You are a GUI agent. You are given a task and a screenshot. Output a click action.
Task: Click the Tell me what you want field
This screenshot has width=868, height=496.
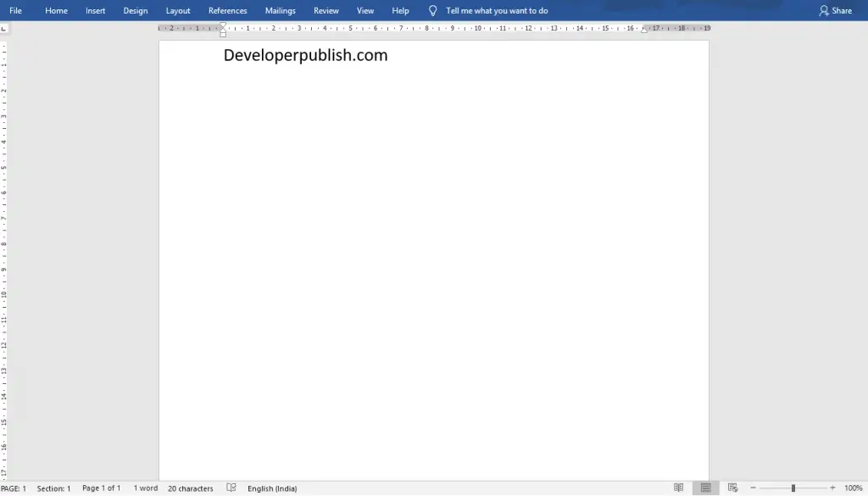coord(497,10)
